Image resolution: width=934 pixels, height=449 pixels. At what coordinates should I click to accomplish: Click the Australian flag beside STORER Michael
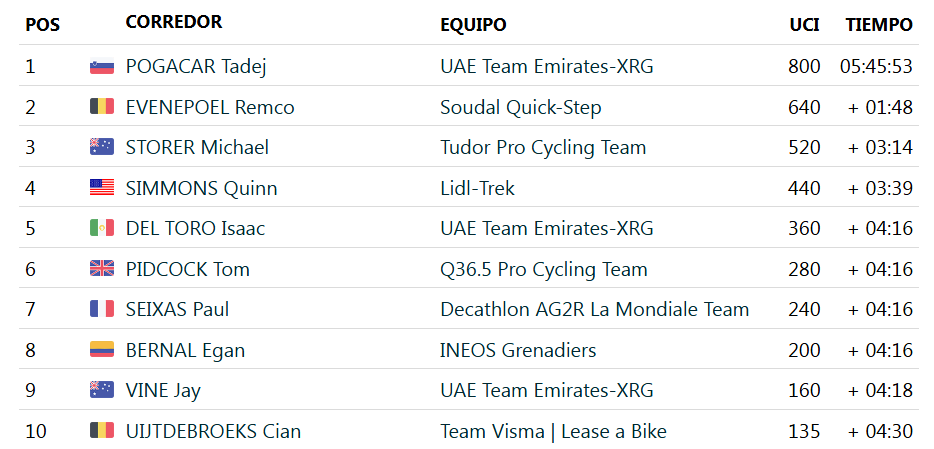[101, 147]
